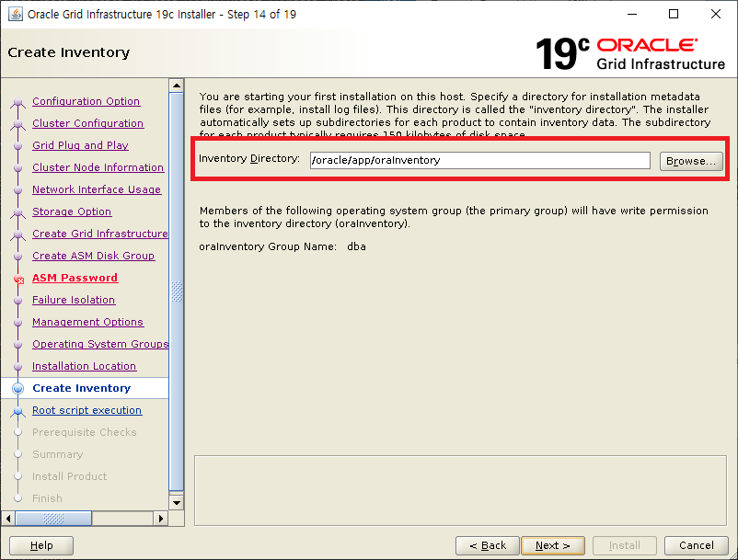This screenshot has width=738, height=560.
Task: Click the Create Inventory current step bullet icon
Action: point(17,388)
